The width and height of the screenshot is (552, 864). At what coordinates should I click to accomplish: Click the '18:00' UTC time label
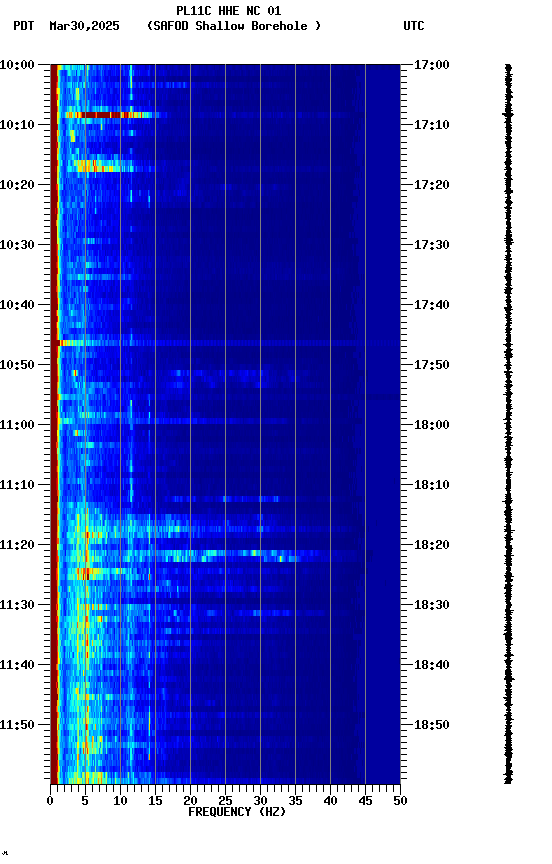[x=432, y=425]
